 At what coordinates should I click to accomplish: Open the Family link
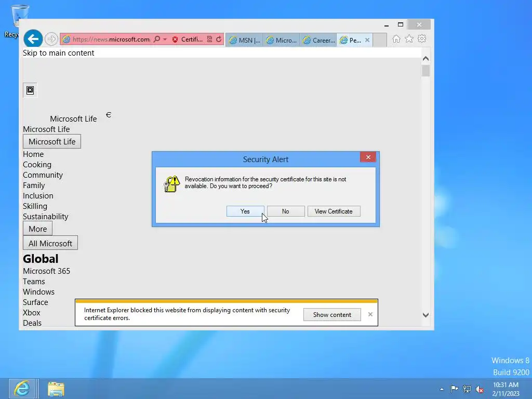coord(34,185)
